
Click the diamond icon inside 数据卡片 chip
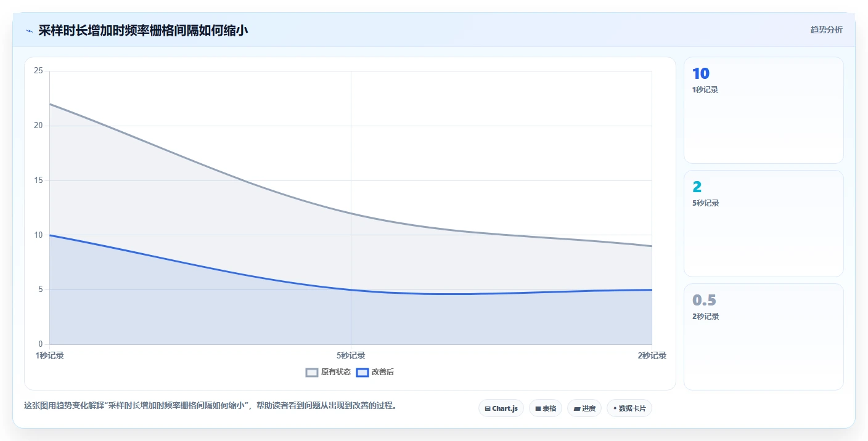point(615,408)
